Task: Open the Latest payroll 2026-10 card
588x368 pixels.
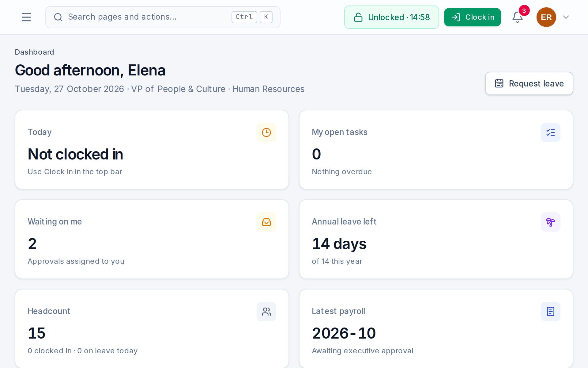Action: coord(436,328)
